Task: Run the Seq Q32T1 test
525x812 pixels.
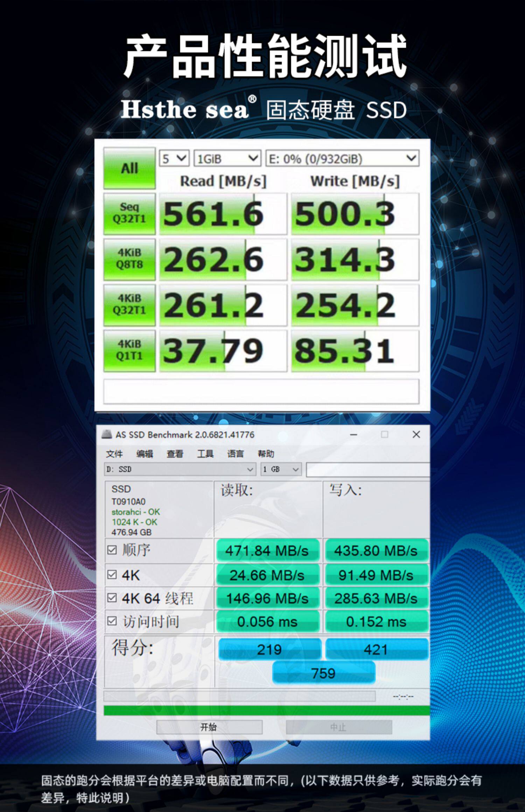Action: [129, 214]
